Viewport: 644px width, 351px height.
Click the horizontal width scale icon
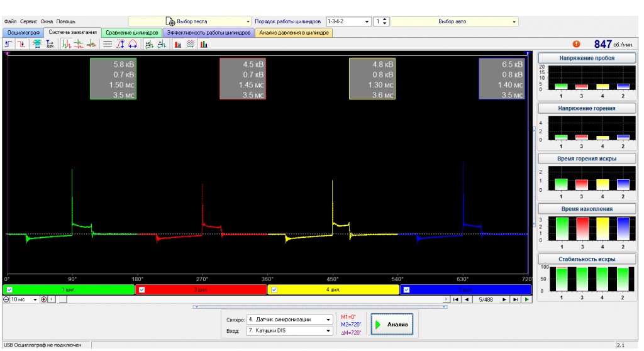tap(133, 44)
